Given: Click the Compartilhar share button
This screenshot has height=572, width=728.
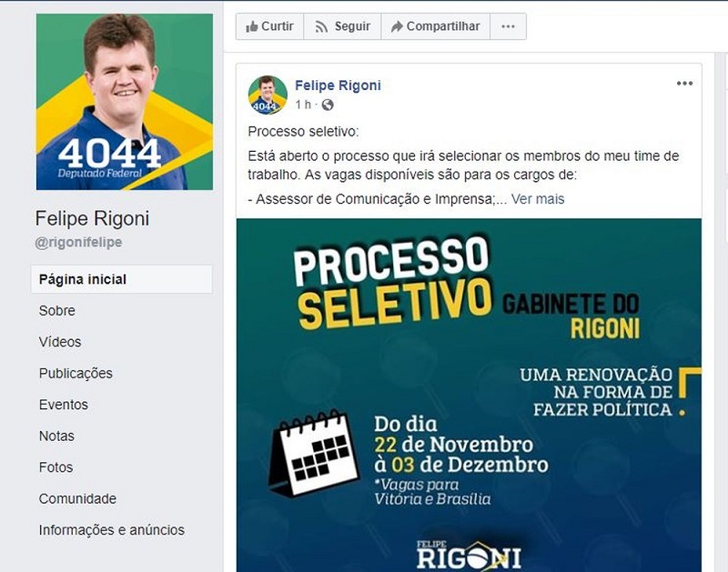Looking at the screenshot, I should coord(436,26).
